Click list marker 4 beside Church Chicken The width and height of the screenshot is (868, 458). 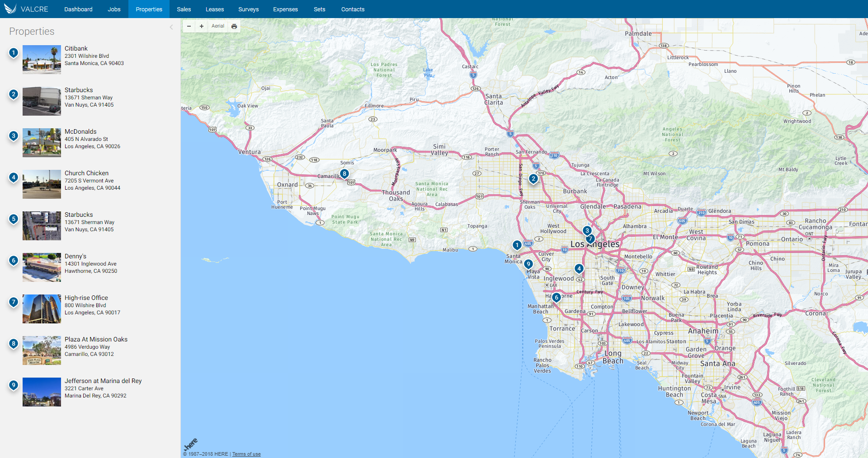(14, 178)
